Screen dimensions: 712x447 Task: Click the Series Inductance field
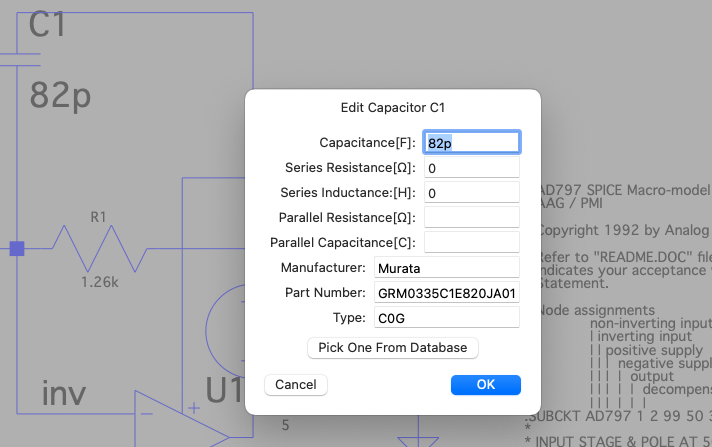pyautogui.click(x=472, y=193)
